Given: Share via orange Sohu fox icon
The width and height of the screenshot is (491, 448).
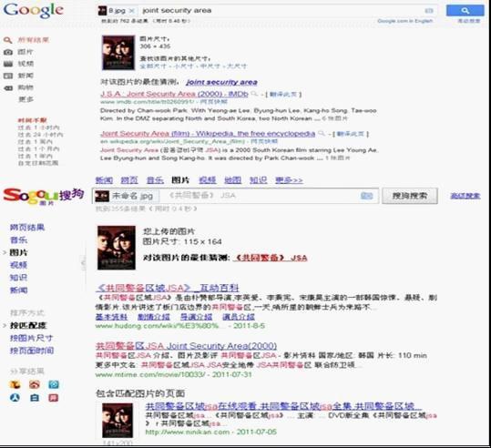Looking at the screenshot, I should (x=15, y=384).
